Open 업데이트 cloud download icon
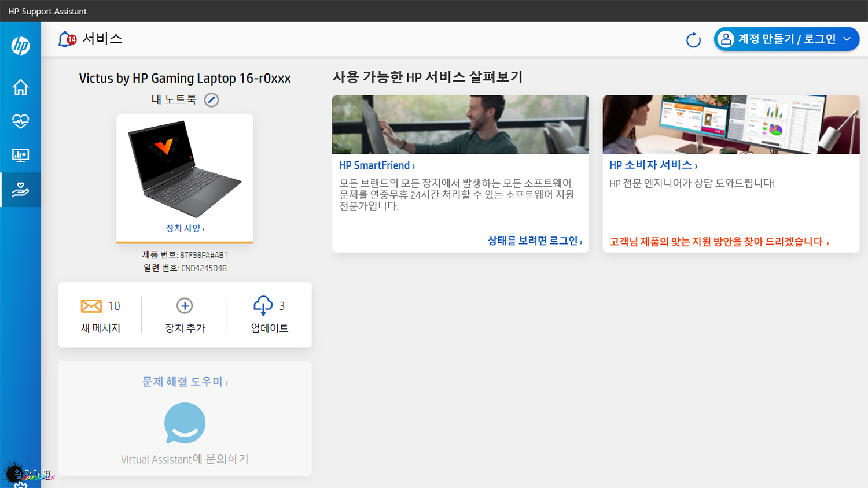Screen dimensions: 868x488 click(x=263, y=306)
